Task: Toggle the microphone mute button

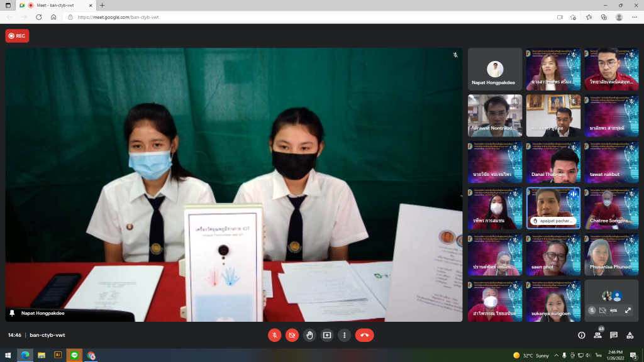Action: (274, 336)
